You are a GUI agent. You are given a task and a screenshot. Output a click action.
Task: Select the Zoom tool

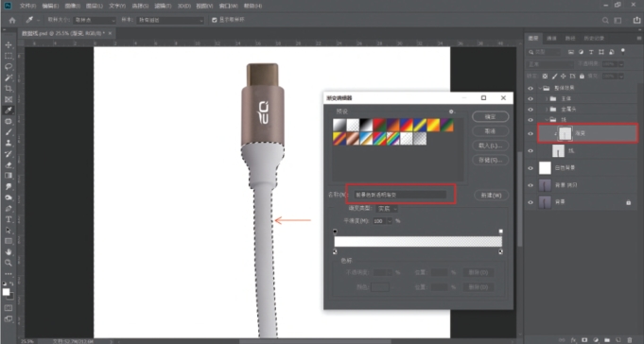tap(9, 263)
